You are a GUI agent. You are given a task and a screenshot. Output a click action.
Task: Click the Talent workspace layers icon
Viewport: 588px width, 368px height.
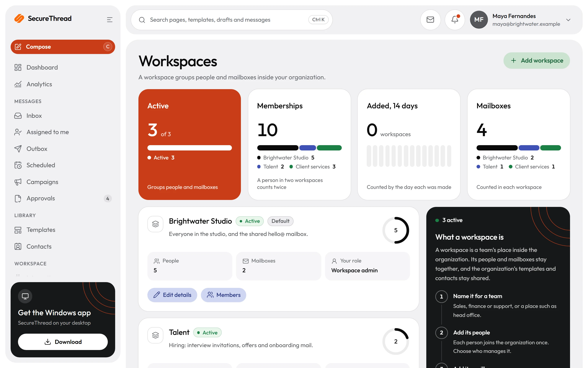pos(155,335)
